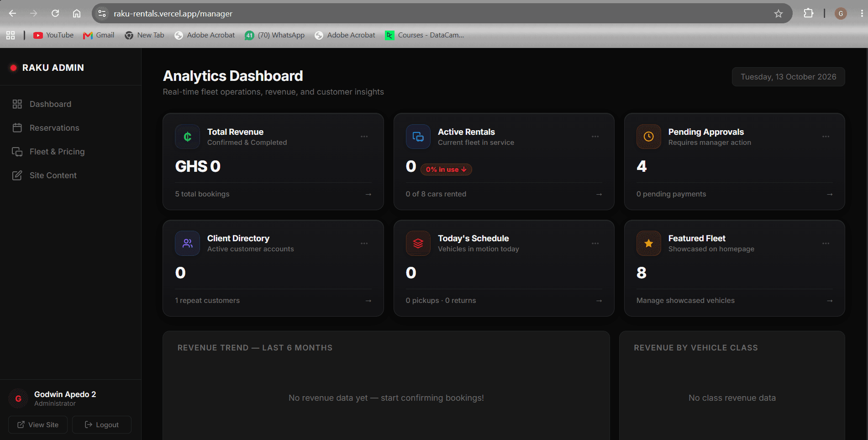This screenshot has width=868, height=440.
Task: Open Total Revenue card options menu
Action: click(364, 137)
